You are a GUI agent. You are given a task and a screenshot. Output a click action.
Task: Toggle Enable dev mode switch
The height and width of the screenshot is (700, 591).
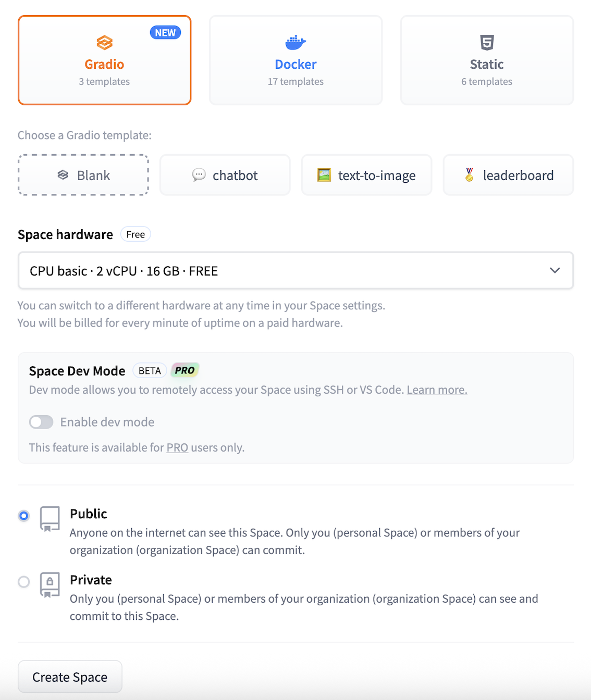41,422
